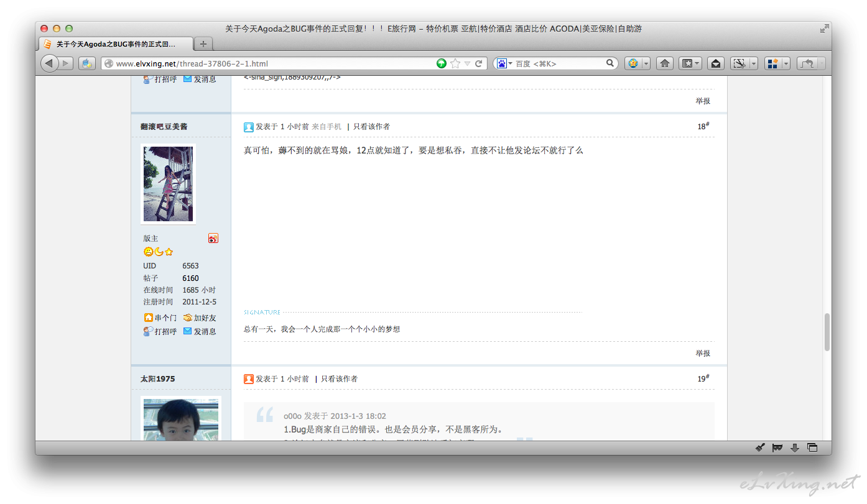Click 发消息 below the 加好友 link

click(200, 331)
